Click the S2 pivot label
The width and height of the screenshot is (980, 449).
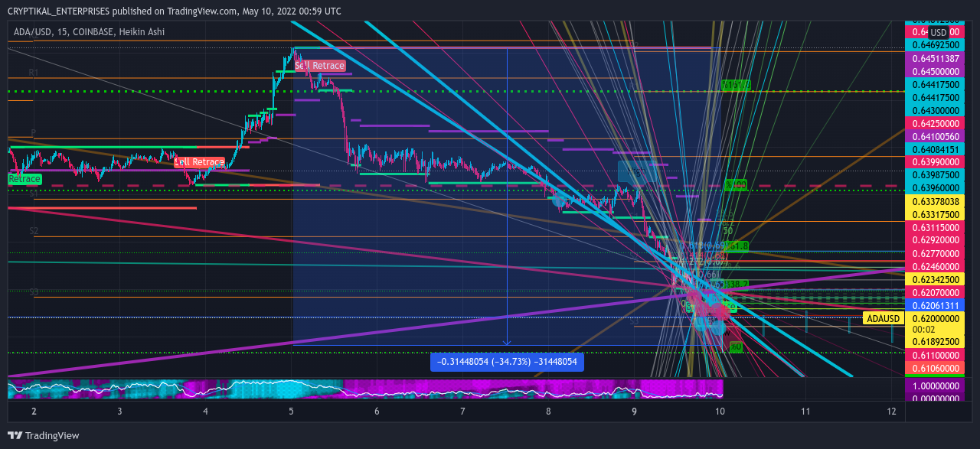point(34,230)
